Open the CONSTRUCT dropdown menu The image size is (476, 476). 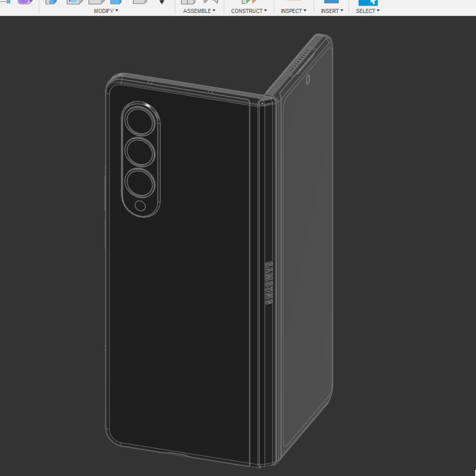249,11
